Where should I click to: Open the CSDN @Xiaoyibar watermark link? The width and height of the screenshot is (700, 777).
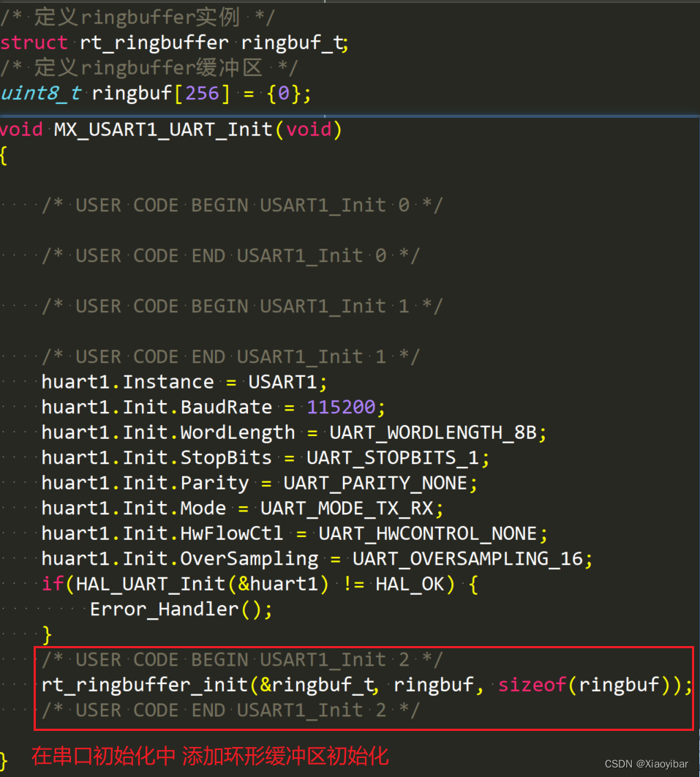[647, 763]
